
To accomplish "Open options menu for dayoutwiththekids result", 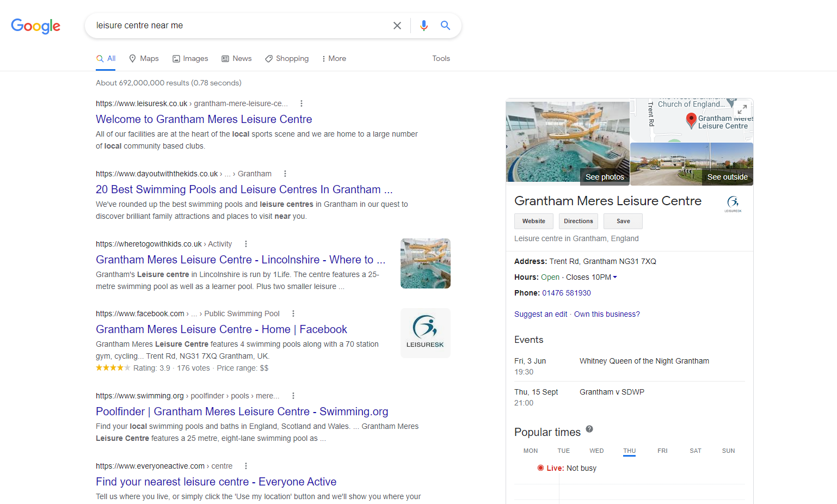I will point(285,174).
